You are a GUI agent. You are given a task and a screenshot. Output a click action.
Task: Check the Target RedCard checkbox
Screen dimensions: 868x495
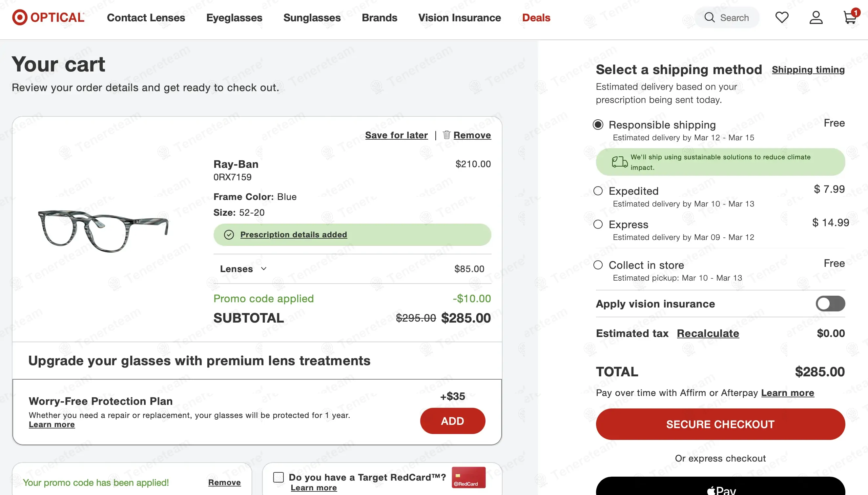point(278,477)
